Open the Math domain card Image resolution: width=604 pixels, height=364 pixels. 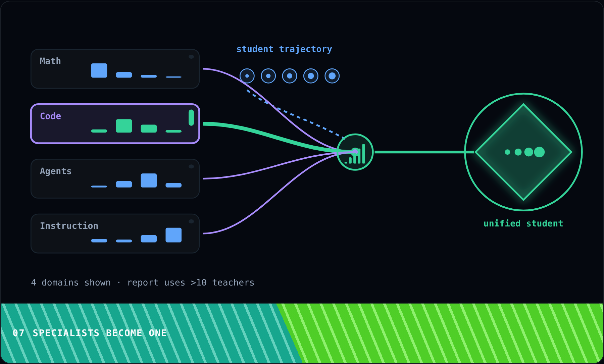115,69
